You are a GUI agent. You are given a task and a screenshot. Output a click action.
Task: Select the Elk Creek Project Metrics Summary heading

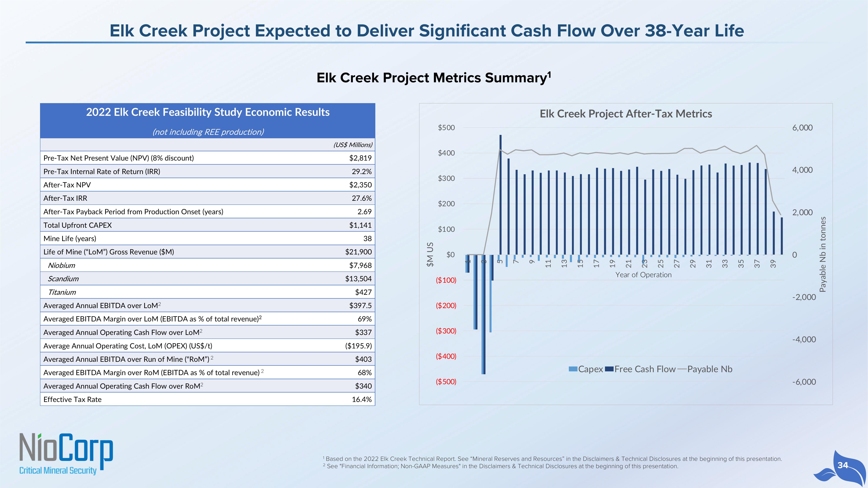[434, 77]
